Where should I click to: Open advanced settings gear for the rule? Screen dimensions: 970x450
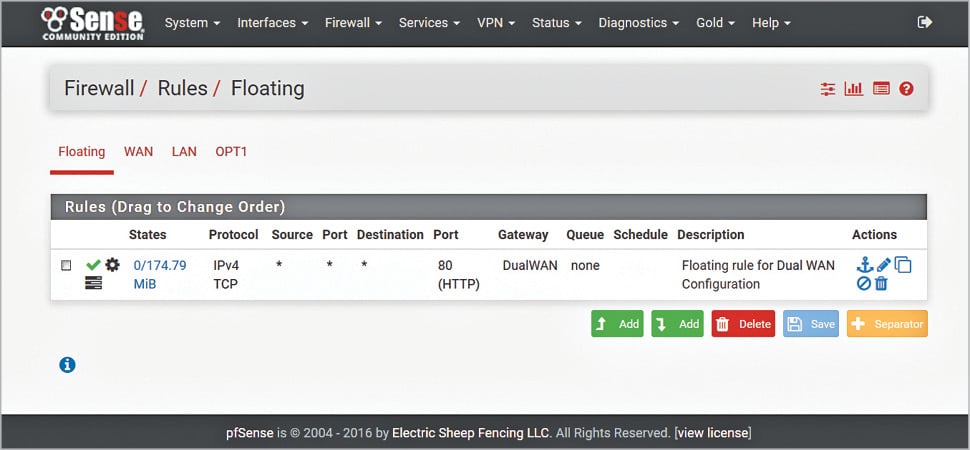[112, 265]
